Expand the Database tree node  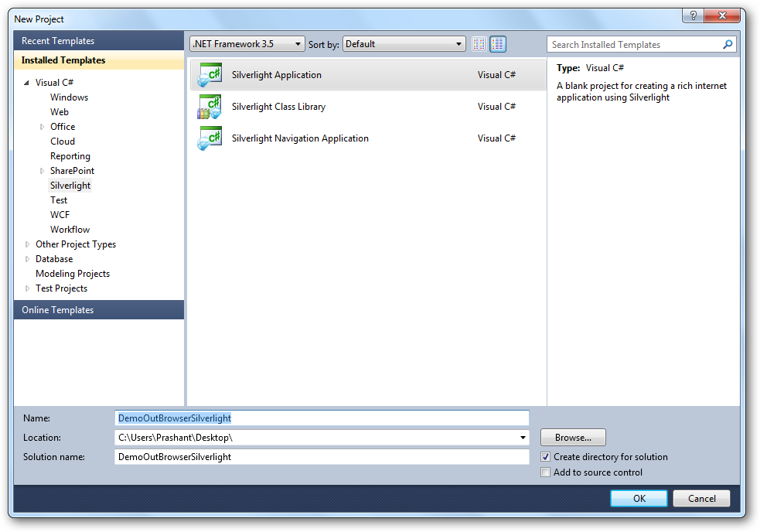pyautogui.click(x=28, y=259)
